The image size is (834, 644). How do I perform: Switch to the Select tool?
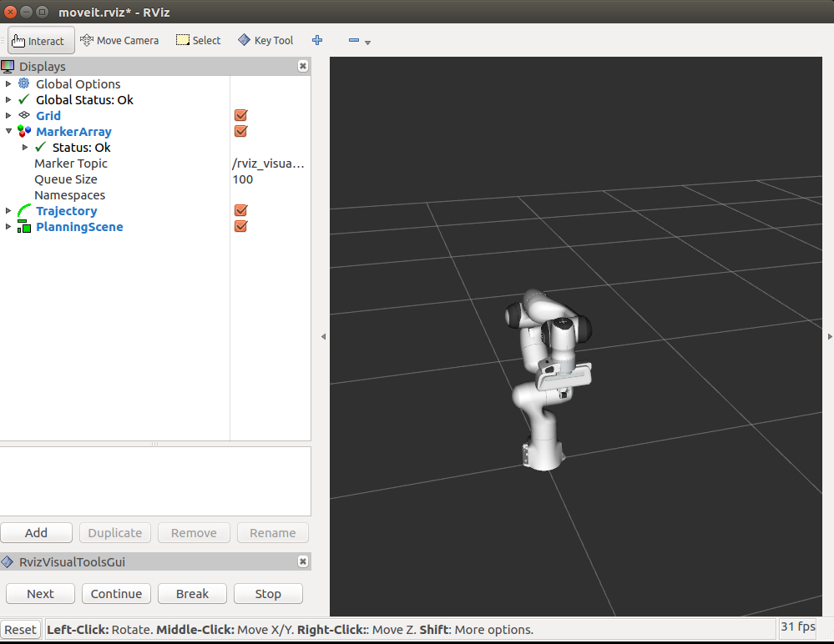point(198,39)
